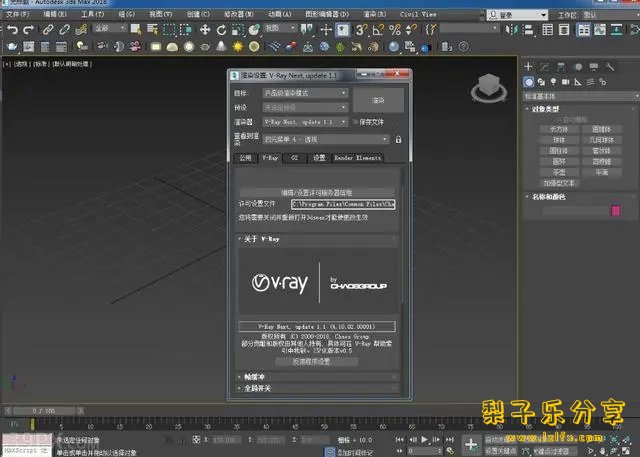Image resolution: width=640 pixels, height=457 pixels.
Task: Click the pink object color swatch
Action: coord(615,211)
